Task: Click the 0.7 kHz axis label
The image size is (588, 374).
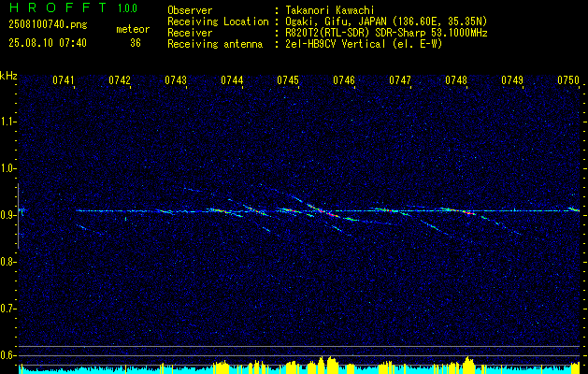Action: (x=8, y=309)
